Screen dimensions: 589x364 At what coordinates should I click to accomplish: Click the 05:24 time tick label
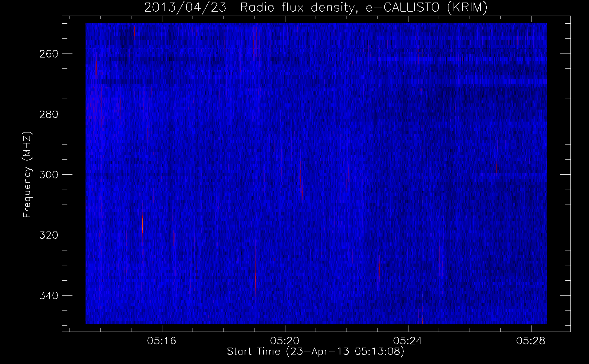click(x=408, y=341)
